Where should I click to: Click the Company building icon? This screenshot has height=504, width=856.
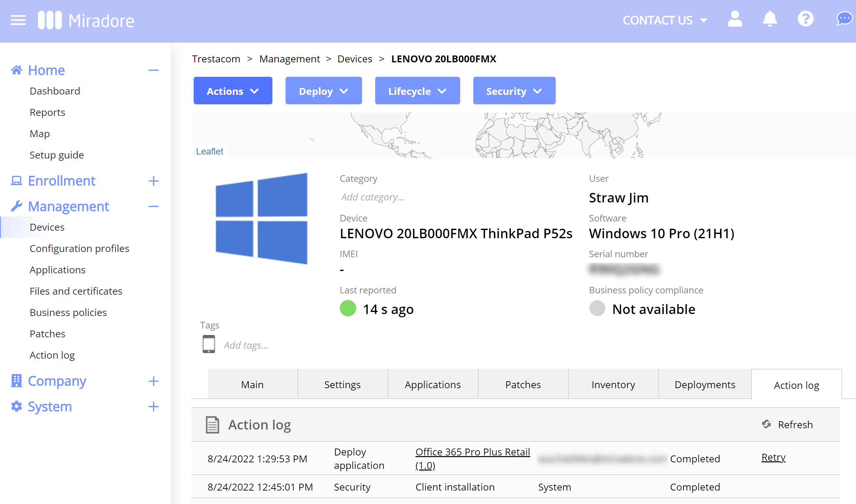16,381
